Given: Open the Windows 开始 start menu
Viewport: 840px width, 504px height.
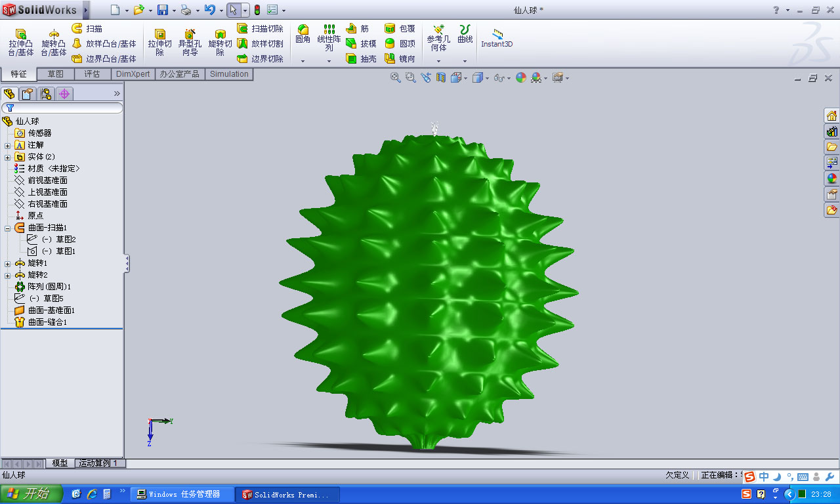Looking at the screenshot, I should click(x=31, y=494).
